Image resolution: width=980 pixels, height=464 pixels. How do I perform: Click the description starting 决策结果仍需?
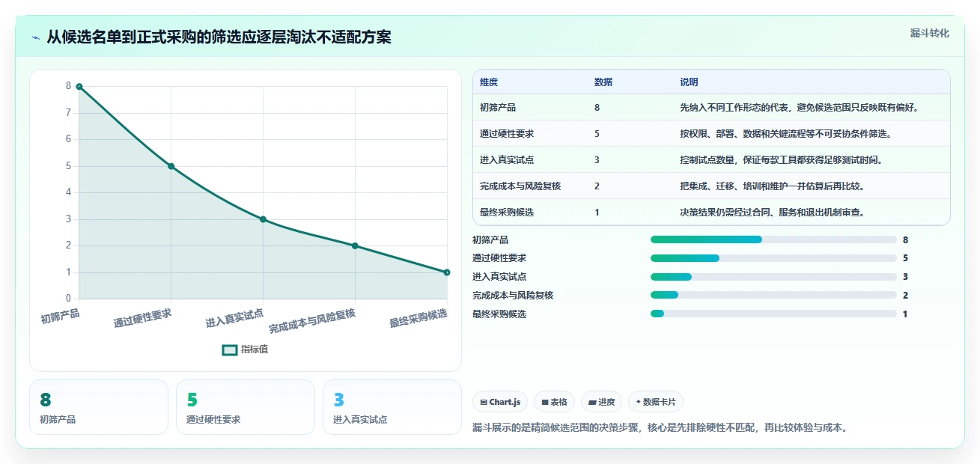coord(772,213)
